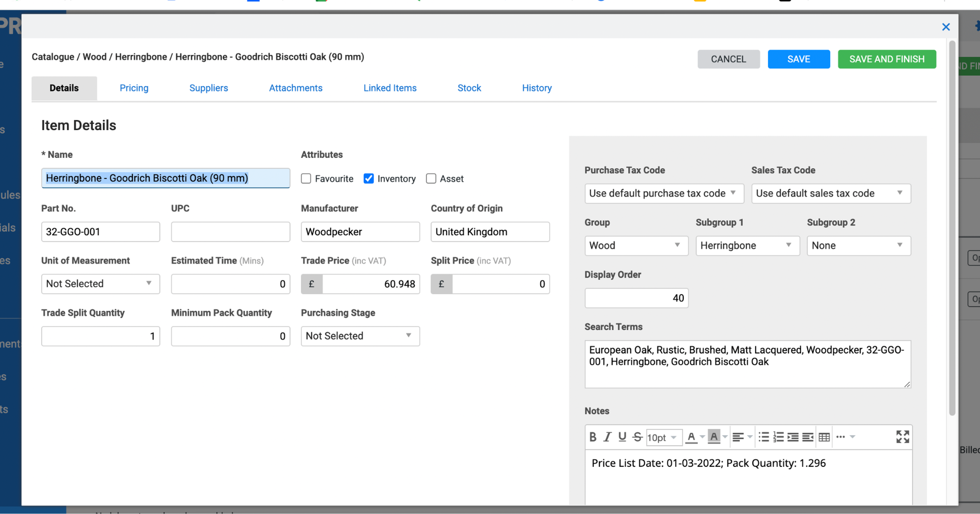Image resolution: width=980 pixels, height=514 pixels.
Task: Apply strikethrough in the Notes toolbar
Action: (637, 437)
